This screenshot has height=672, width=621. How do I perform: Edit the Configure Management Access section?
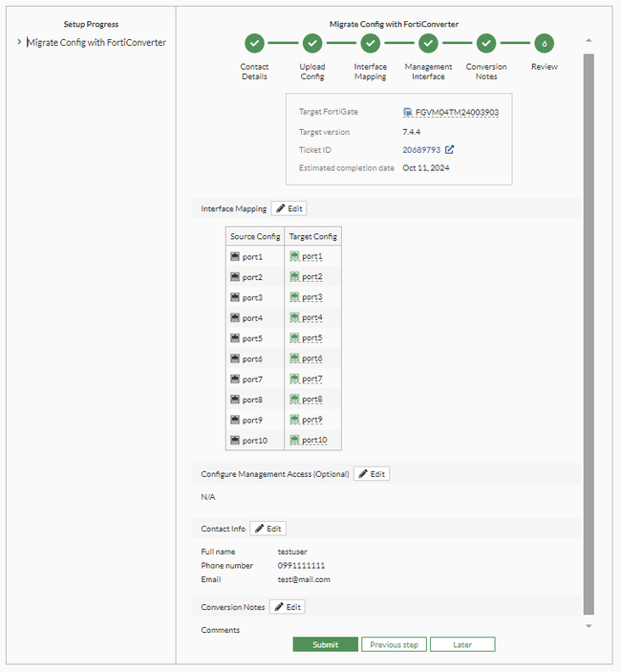point(372,474)
